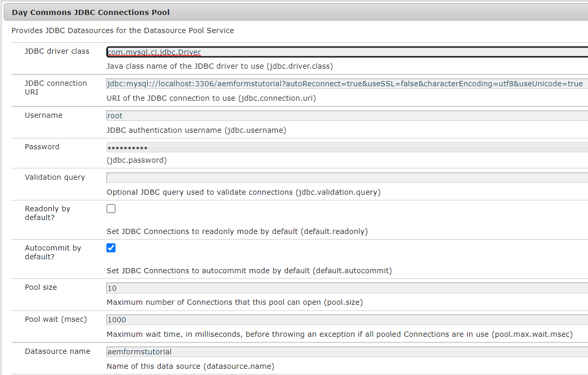Click the Autocommit by default label
The height and width of the screenshot is (375, 588).
(x=53, y=252)
